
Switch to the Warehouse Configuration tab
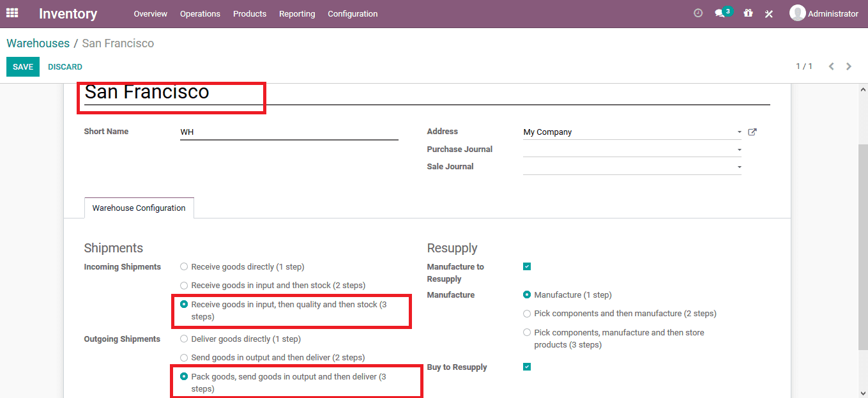[x=139, y=208]
